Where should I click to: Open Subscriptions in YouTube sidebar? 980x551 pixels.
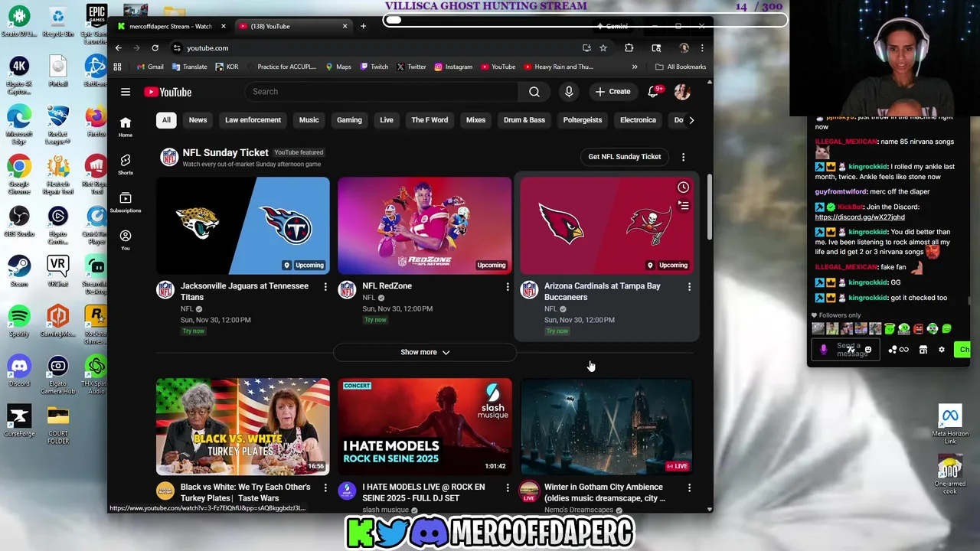126,202
